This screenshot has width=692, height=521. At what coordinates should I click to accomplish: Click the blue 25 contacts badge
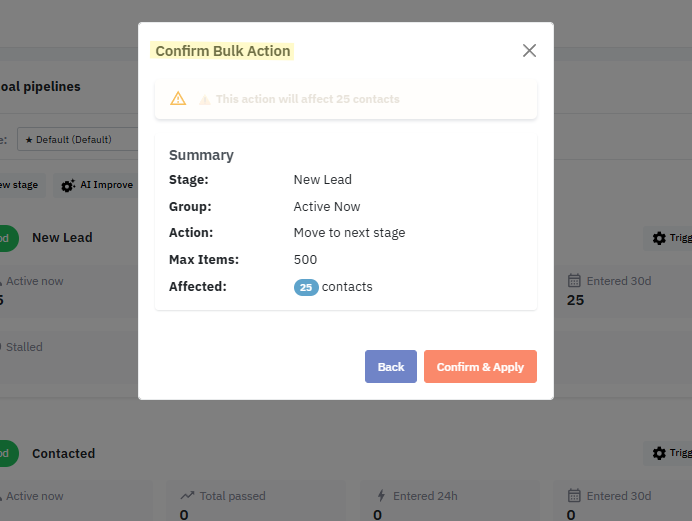(306, 287)
